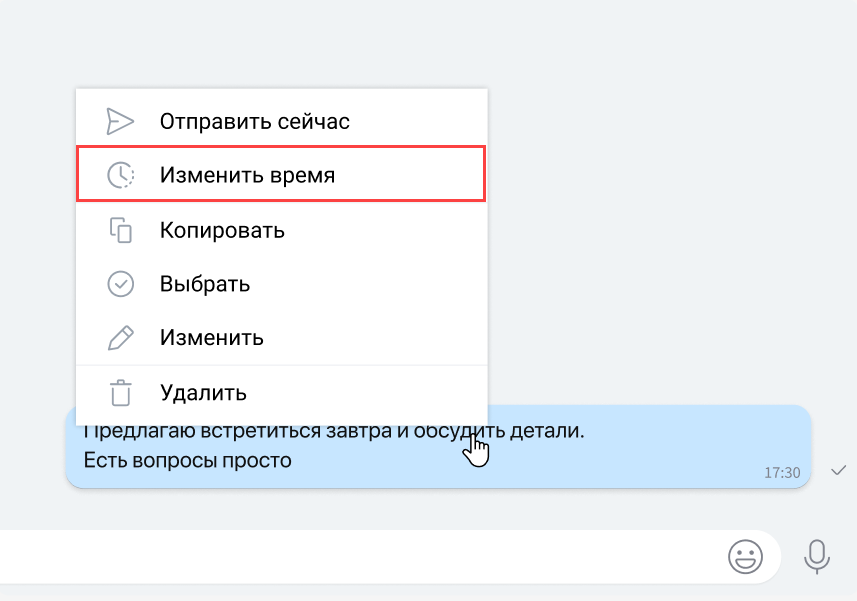Click the "Есть вопросы просто" message text

187,461
